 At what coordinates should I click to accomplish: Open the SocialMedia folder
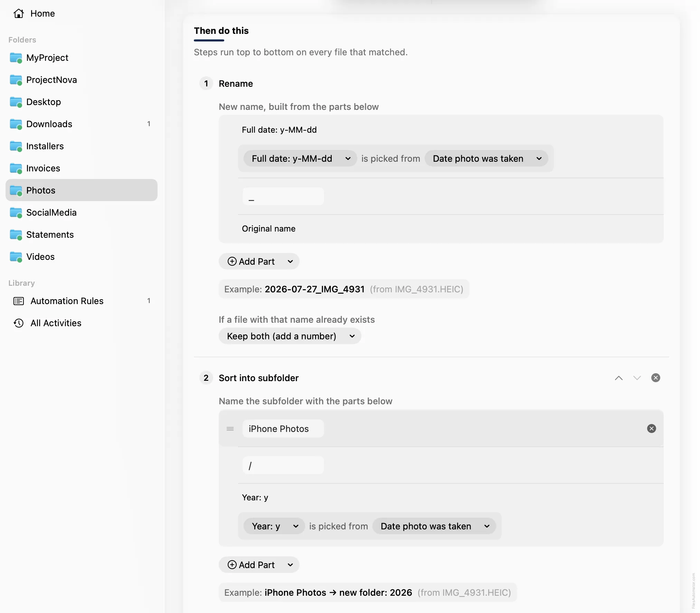[82, 213]
